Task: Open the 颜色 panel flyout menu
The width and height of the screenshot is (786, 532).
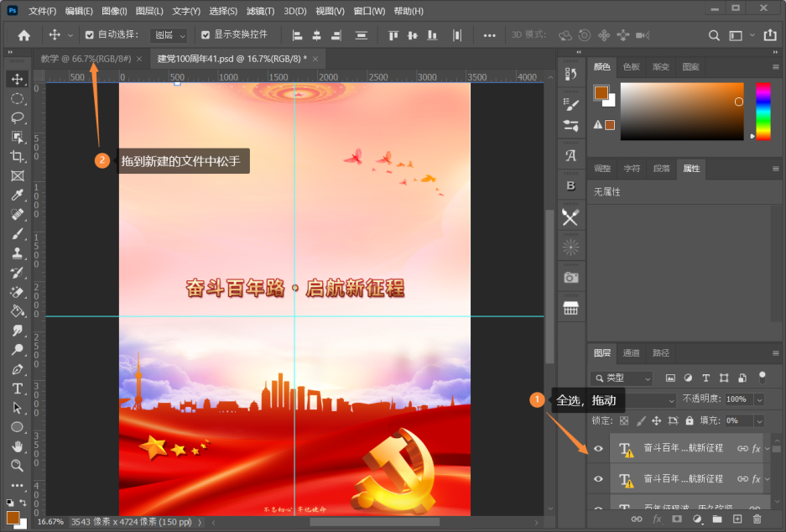Action: click(x=775, y=66)
